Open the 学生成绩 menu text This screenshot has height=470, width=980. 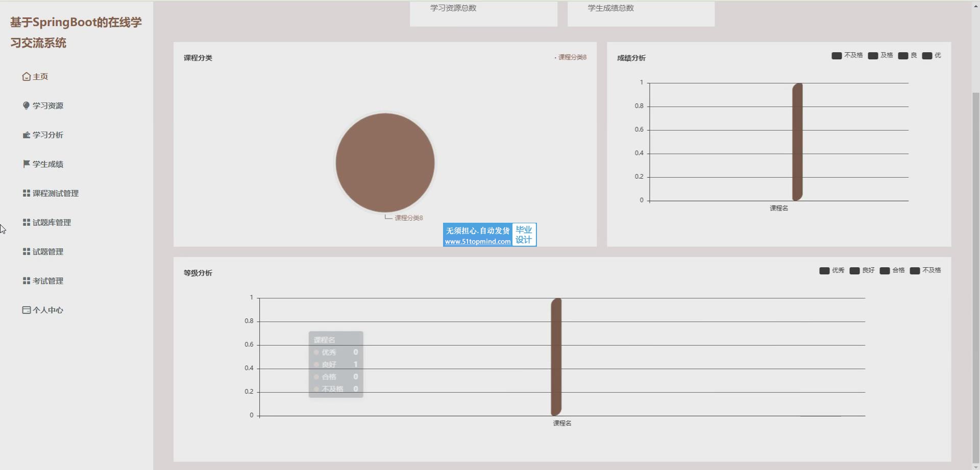(48, 164)
